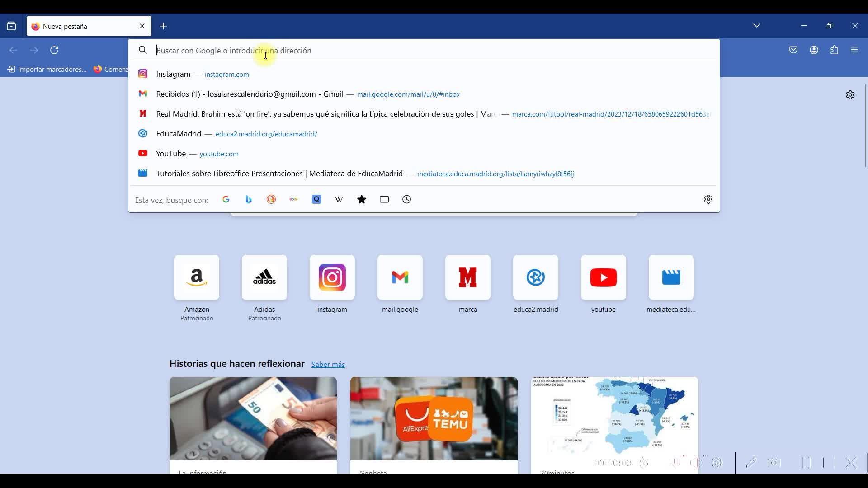Open the marca shortcut tile
This screenshot has width=868, height=488.
pos(468,278)
